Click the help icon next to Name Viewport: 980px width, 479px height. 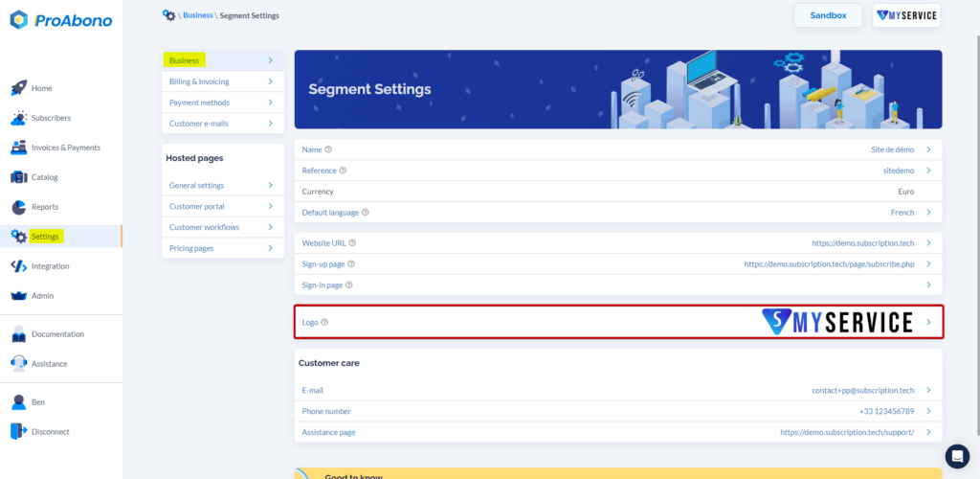pyautogui.click(x=328, y=149)
